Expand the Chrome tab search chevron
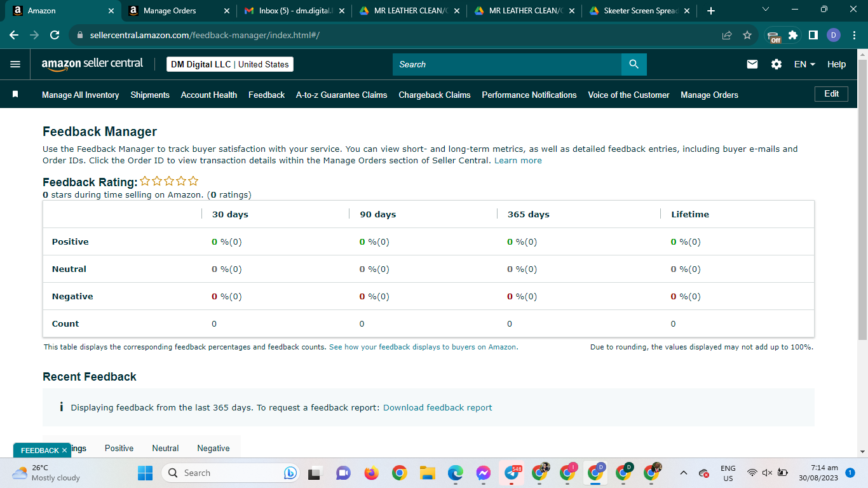Viewport: 868px width, 488px height. click(765, 10)
